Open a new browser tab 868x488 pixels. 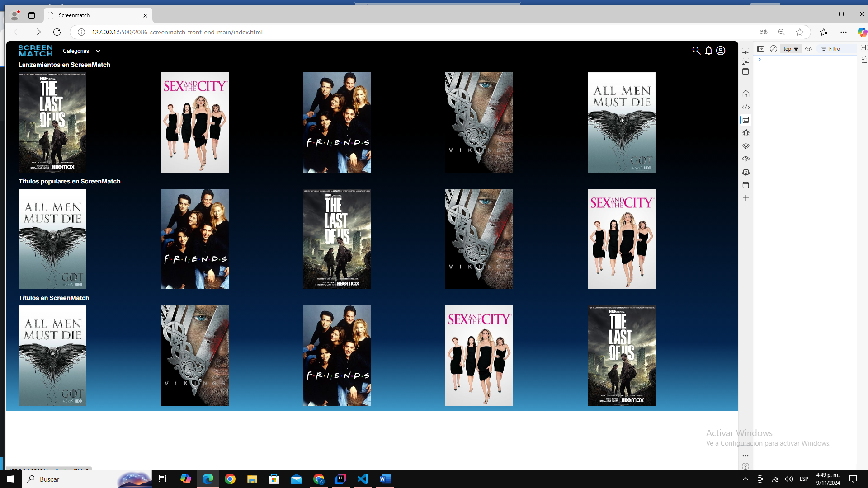coord(162,15)
